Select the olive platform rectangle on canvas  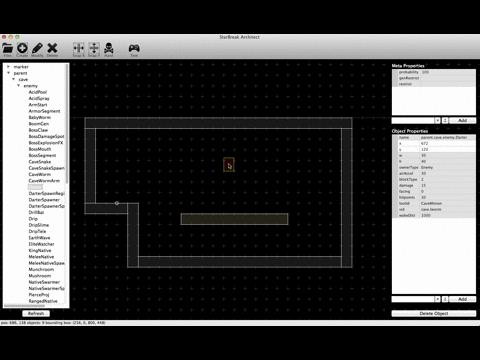tap(234, 219)
